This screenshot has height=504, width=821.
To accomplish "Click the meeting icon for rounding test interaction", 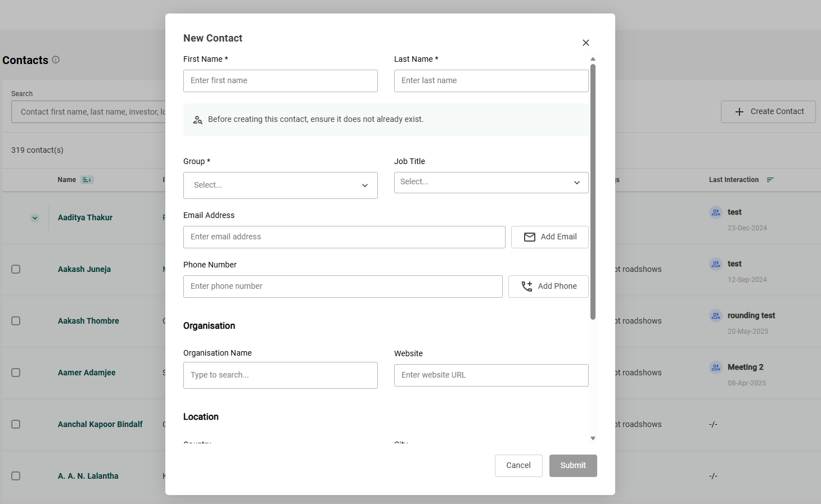I will pos(715,316).
